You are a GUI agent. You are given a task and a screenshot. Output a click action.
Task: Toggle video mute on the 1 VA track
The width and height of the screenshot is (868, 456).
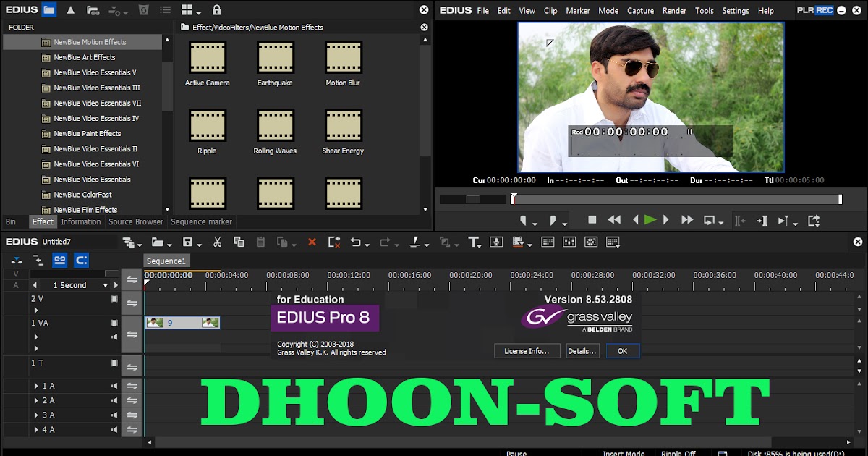114,323
